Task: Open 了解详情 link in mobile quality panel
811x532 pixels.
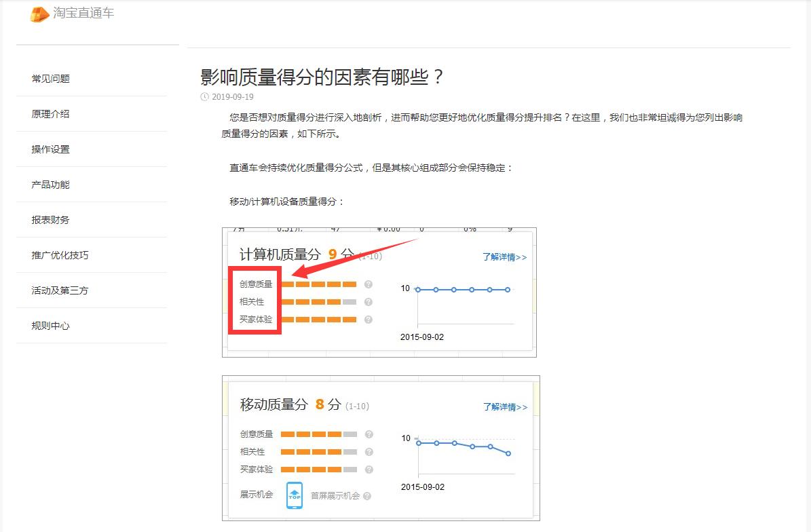Action: [504, 407]
